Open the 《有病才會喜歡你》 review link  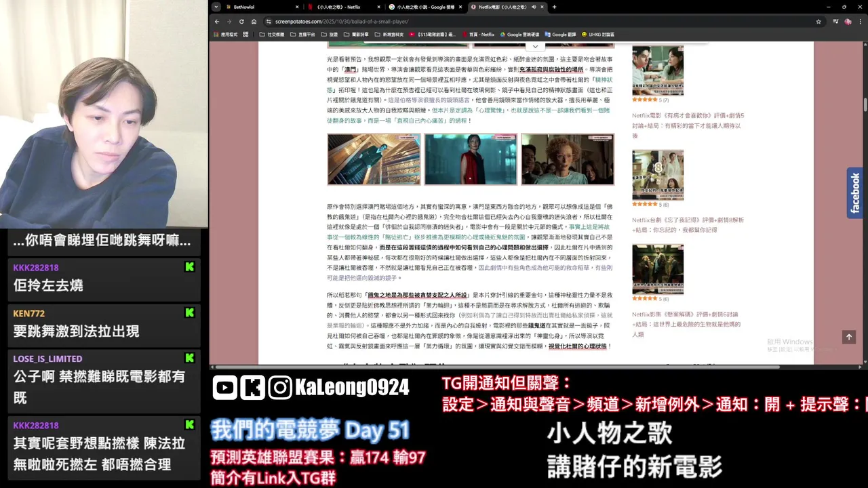point(688,125)
